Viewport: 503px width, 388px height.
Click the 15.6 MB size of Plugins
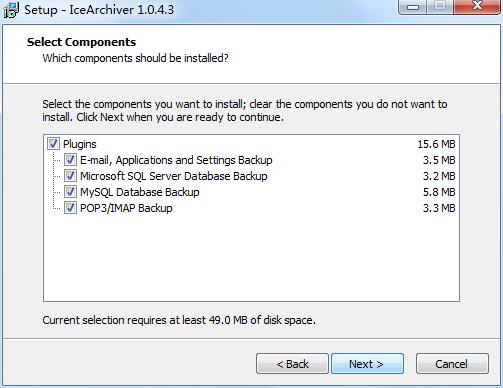tap(436, 144)
